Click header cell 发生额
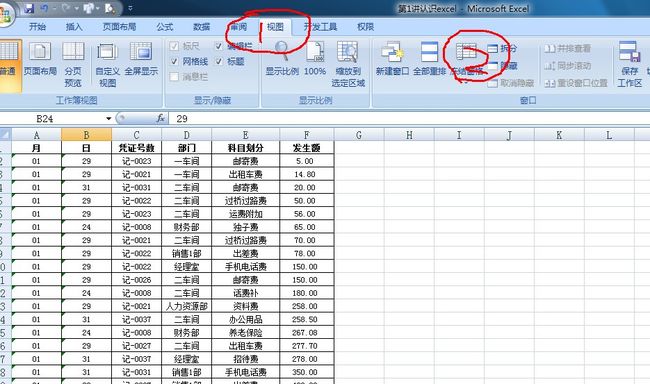650x384 pixels. click(307, 148)
